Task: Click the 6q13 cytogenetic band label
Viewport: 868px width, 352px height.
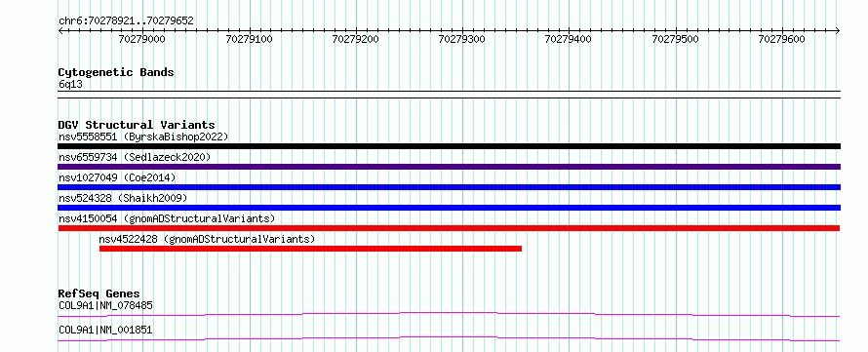Action: (x=70, y=84)
